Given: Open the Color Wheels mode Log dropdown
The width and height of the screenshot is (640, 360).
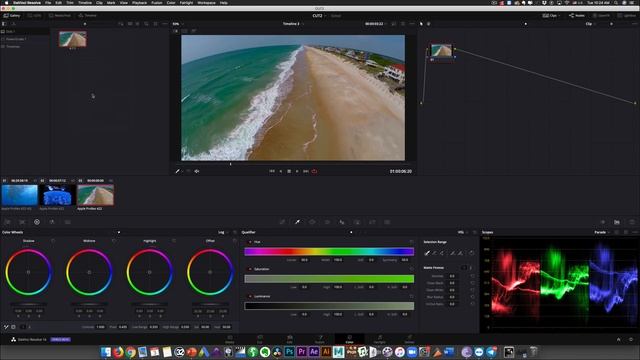Looking at the screenshot, I should pyautogui.click(x=223, y=232).
